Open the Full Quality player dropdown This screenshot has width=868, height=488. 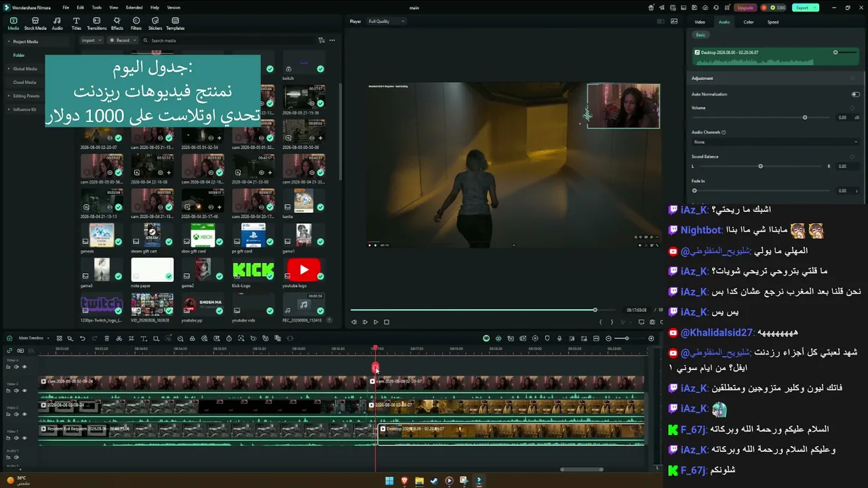point(385,21)
